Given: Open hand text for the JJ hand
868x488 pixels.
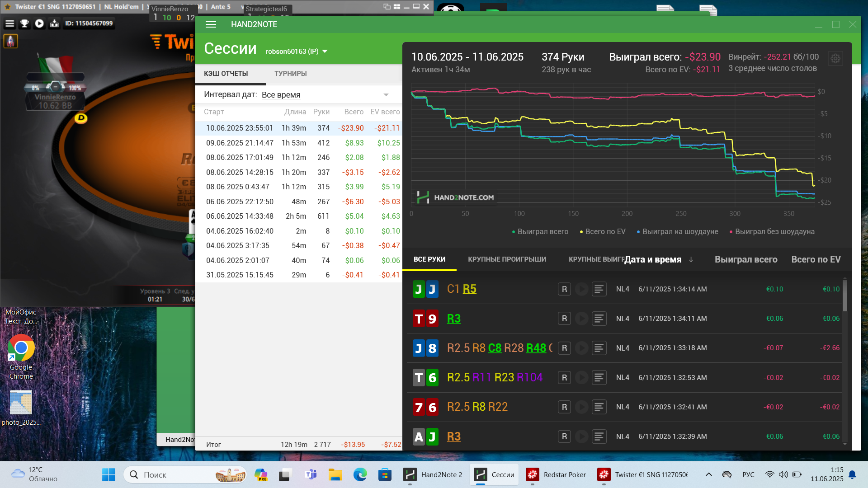Looking at the screenshot, I should click(x=599, y=289).
